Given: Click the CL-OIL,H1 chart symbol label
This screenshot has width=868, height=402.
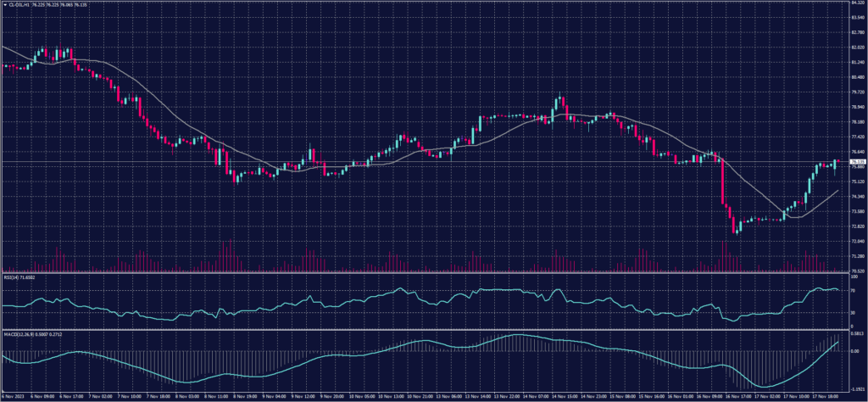Looking at the screenshot, I should click(x=17, y=3).
